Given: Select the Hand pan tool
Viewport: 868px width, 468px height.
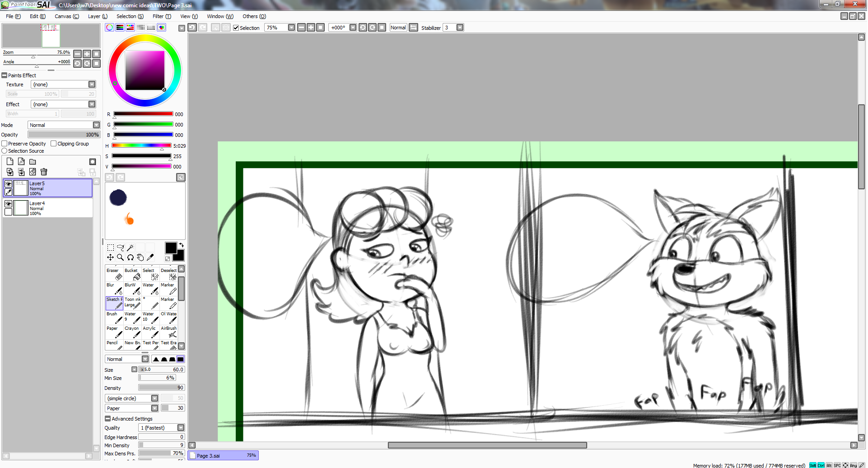Looking at the screenshot, I should click(140, 257).
